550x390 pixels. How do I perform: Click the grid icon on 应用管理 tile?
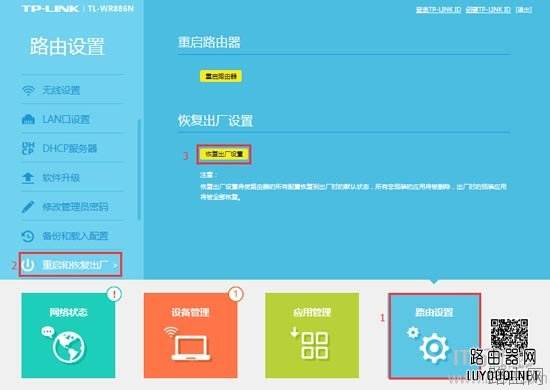pyautogui.click(x=315, y=345)
